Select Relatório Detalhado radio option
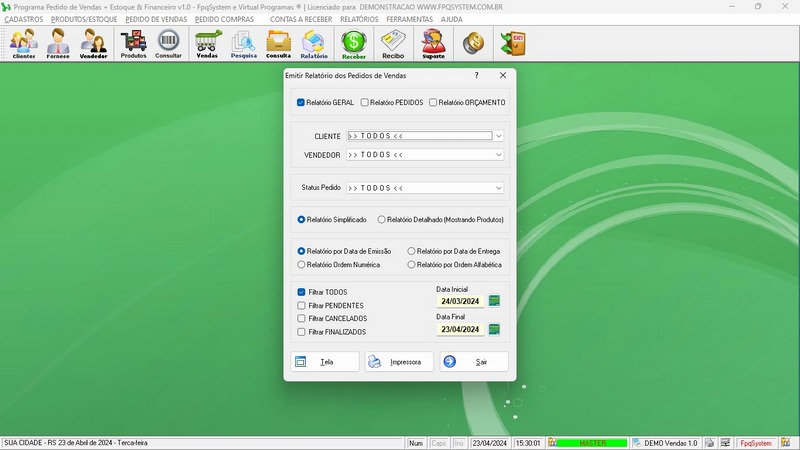Image resolution: width=800 pixels, height=450 pixels. click(x=382, y=219)
